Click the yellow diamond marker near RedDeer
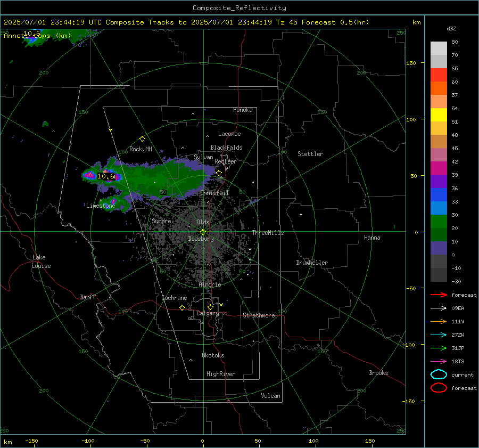Viewport: 479px width, 448px height. tap(219, 173)
